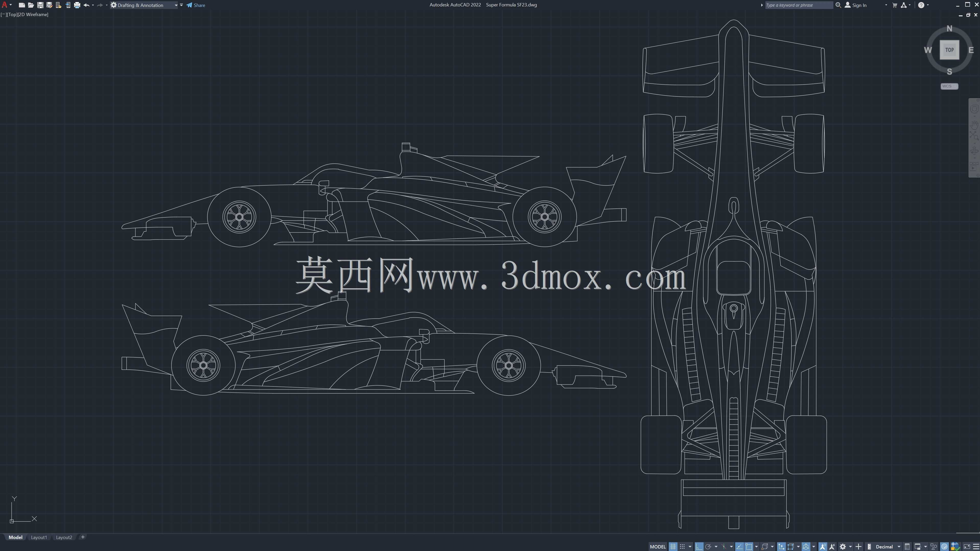Create a new drawing with the New icon
The image size is (980, 551).
(22, 5)
